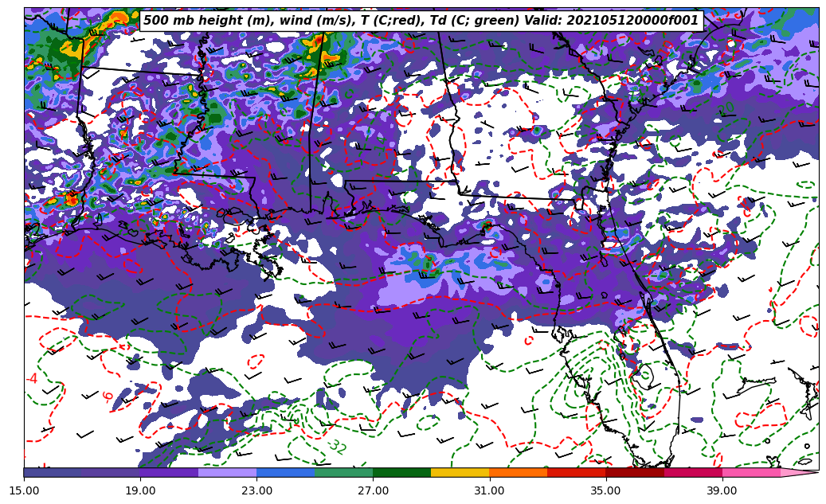826x504 pixels.
Task: Click the red -4 temperature contour label
Action: pyautogui.click(x=32, y=378)
